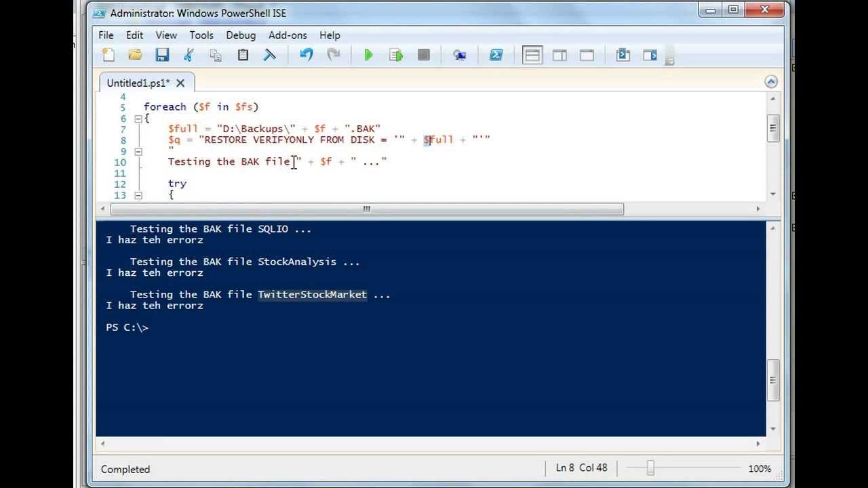Screen dimensions: 868x488
Task: Click the Start PowerShell.exe icon
Action: (496, 55)
